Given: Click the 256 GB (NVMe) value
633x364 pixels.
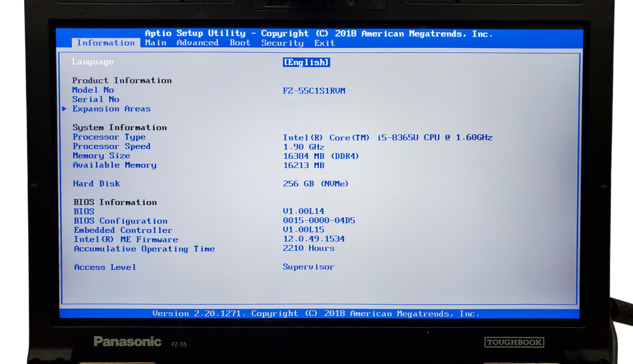Looking at the screenshot, I should pos(316,184).
